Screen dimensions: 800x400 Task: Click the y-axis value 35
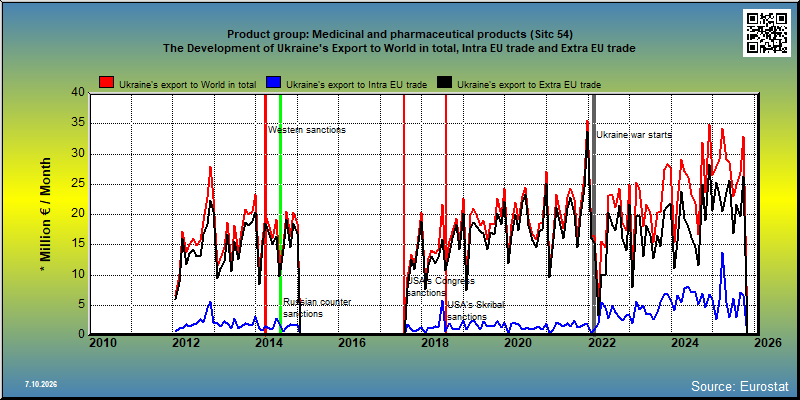click(78, 123)
